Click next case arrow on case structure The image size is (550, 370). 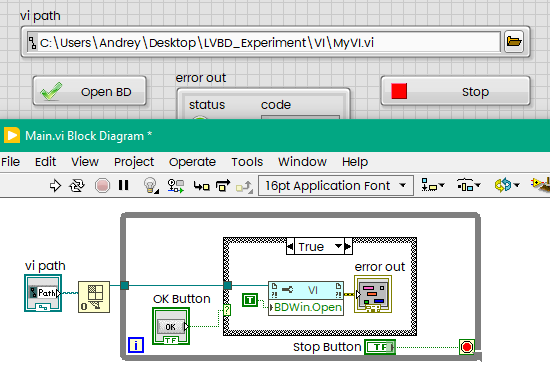348,247
